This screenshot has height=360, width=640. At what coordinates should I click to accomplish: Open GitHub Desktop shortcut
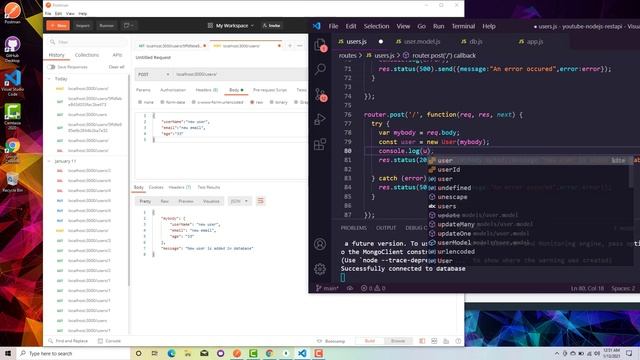coord(12,49)
